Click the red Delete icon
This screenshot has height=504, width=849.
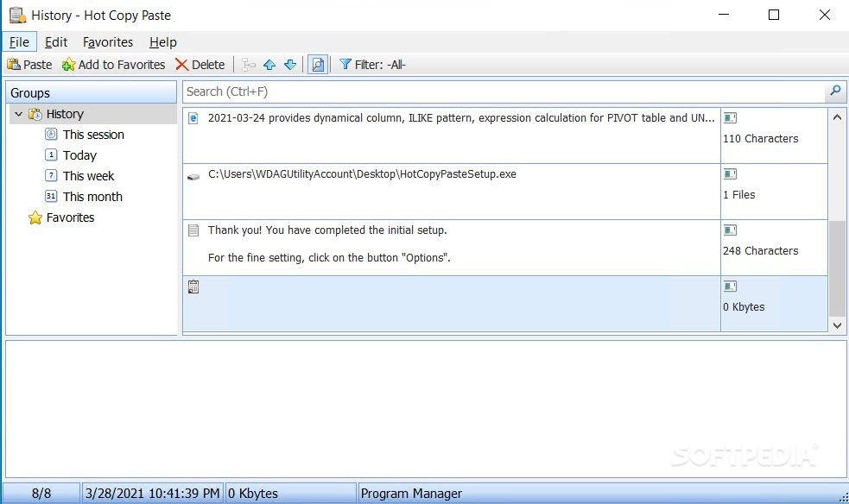point(182,64)
